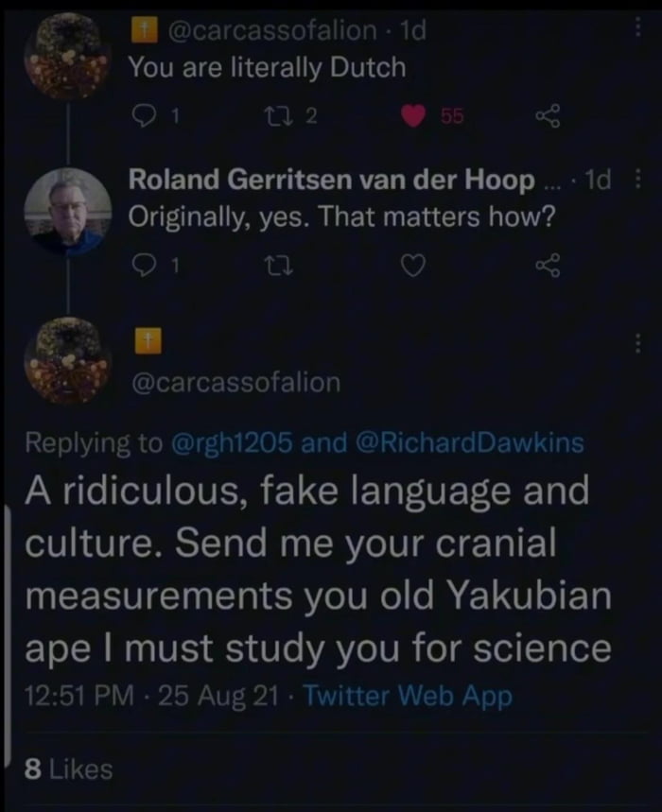Unlike the tweet with 55 likes
This screenshot has height=812, width=662.
coord(413,117)
